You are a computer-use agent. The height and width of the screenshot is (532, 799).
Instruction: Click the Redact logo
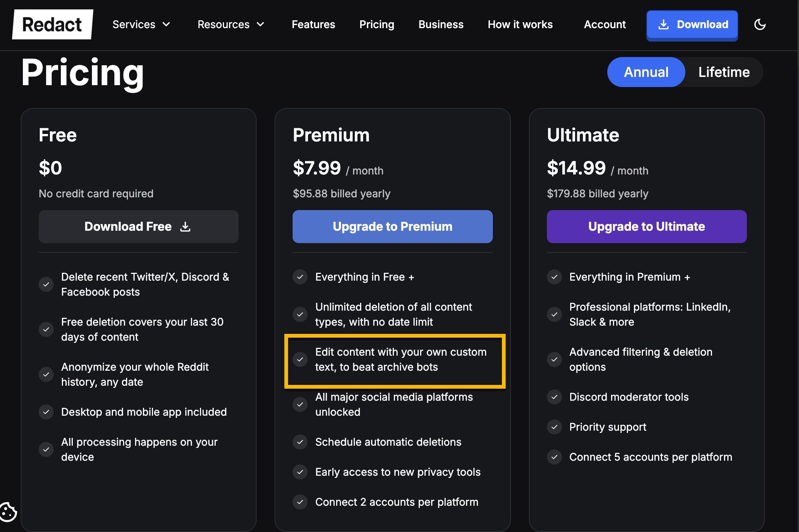click(53, 24)
